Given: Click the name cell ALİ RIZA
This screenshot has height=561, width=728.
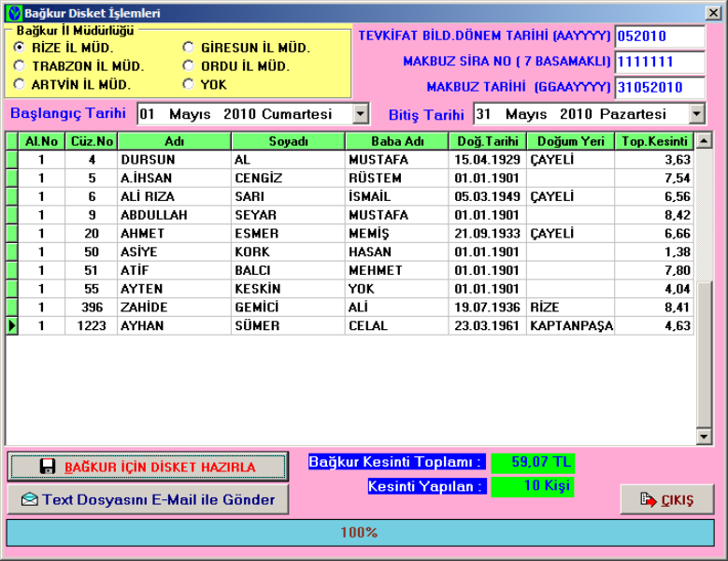Looking at the screenshot, I should pos(175,196).
